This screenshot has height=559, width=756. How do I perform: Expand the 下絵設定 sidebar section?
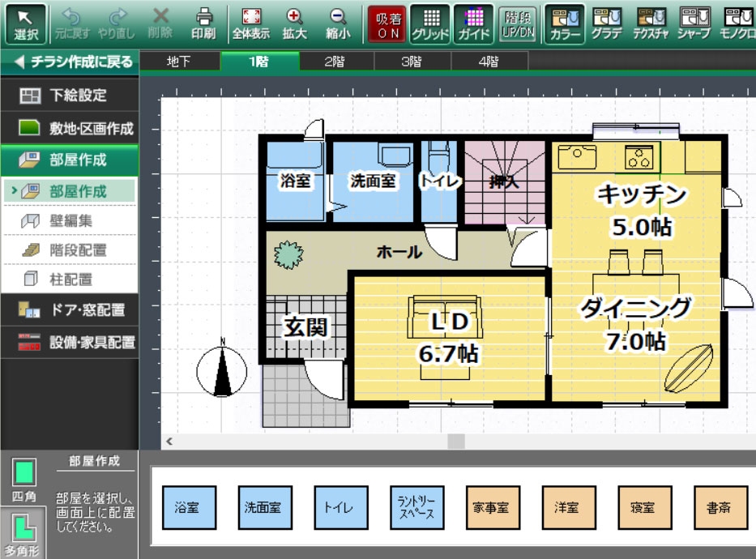click(x=69, y=96)
